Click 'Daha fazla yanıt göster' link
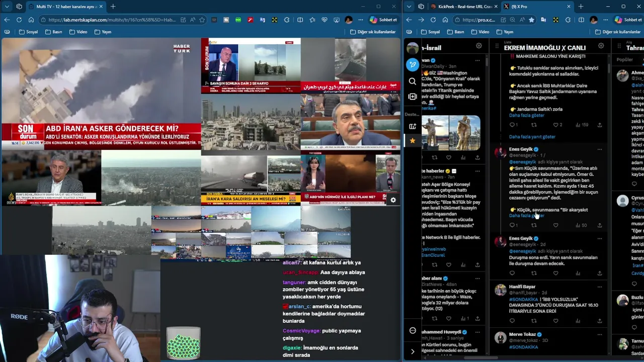This screenshot has height=362, width=644. click(x=532, y=137)
